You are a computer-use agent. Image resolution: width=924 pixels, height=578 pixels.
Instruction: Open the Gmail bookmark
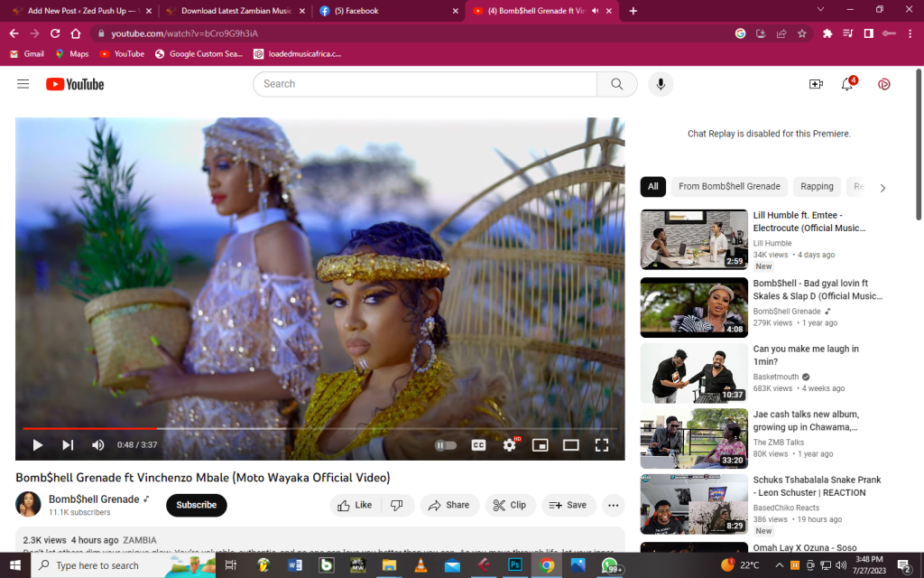coord(27,53)
